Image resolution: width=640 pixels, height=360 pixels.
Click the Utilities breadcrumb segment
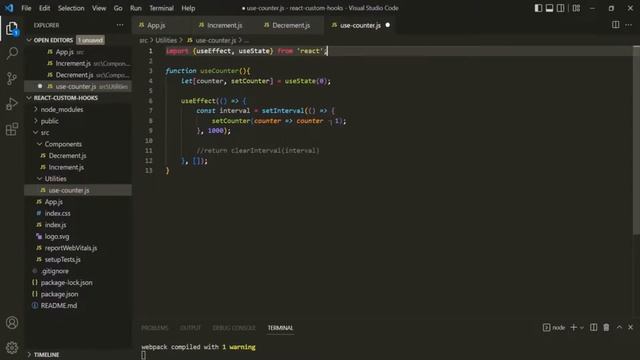(x=166, y=40)
